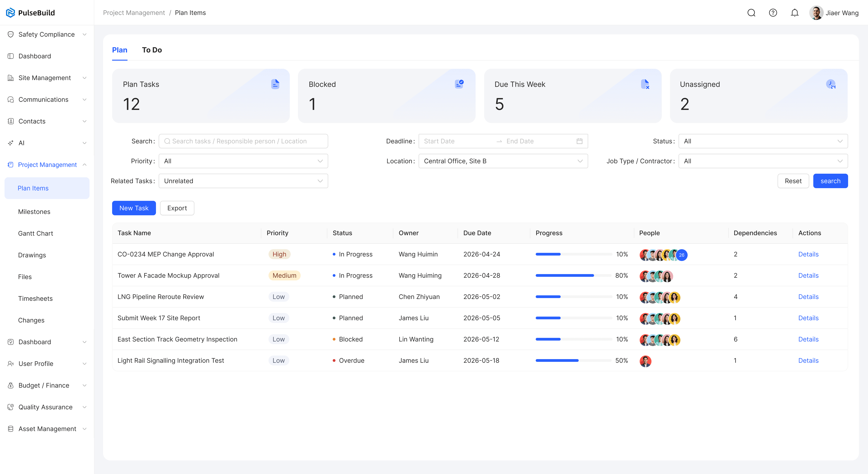Click the Due This Week card icon
Viewport: 868px width, 474px height.
[x=645, y=84]
